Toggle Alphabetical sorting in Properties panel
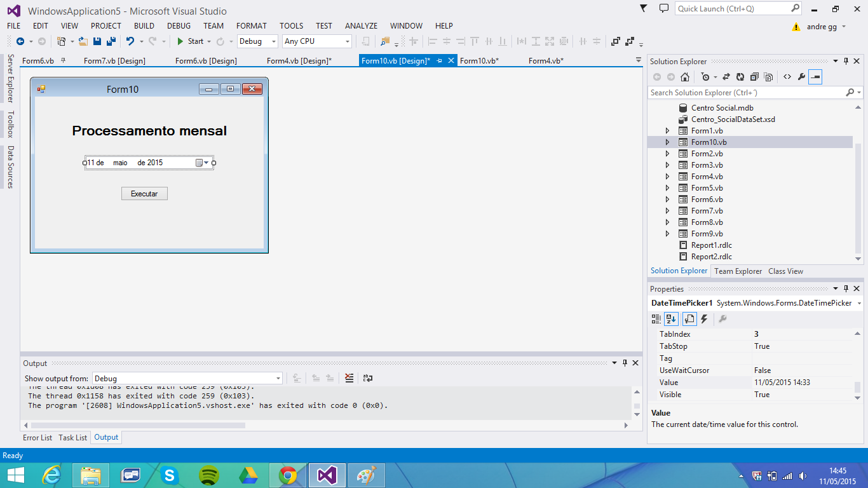The width and height of the screenshot is (868, 488). (x=672, y=319)
